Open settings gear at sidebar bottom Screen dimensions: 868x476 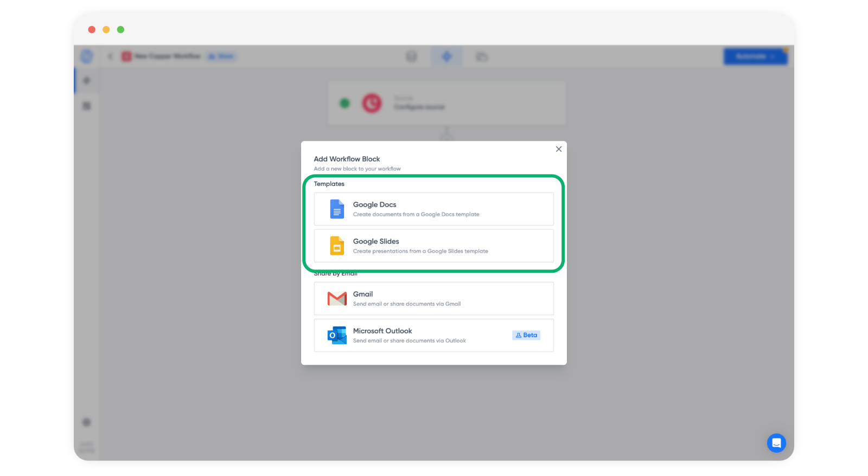pos(87,422)
